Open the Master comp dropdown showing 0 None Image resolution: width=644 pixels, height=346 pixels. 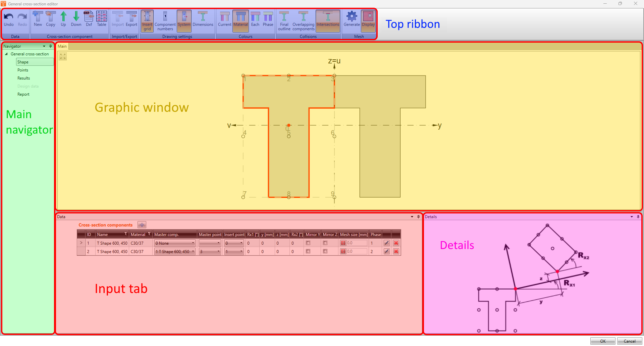193,243
